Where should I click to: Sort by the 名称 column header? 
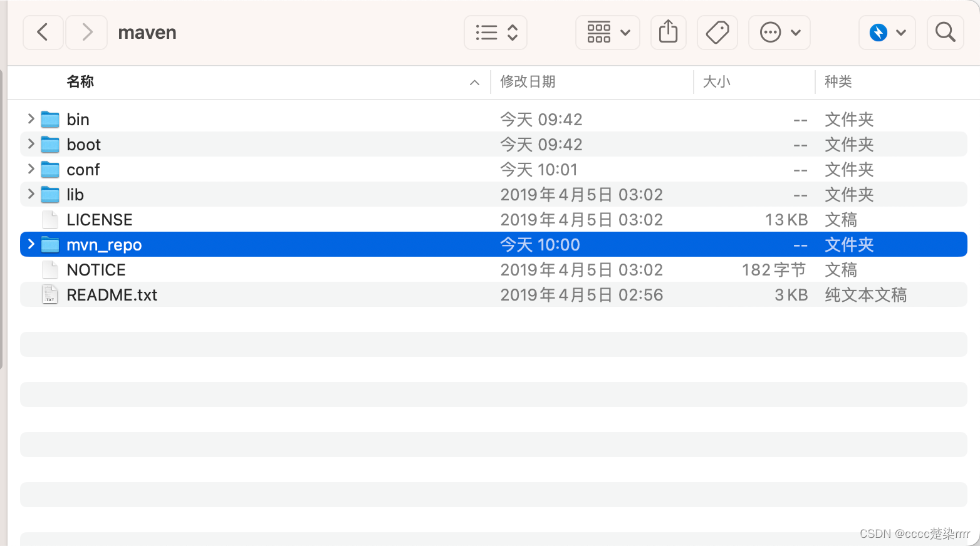80,81
